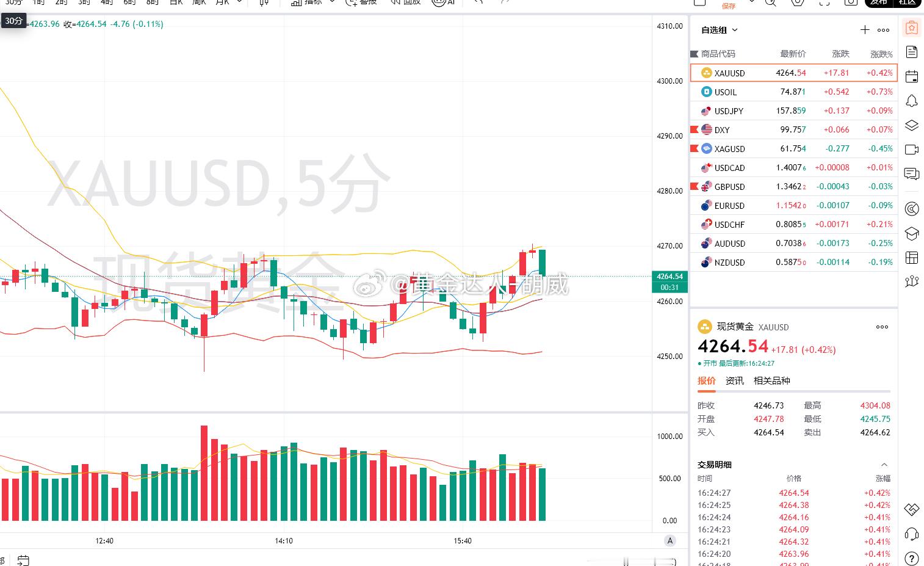924x566 pixels.
Task: Switch to the 资讯 tab
Action: [735, 380]
